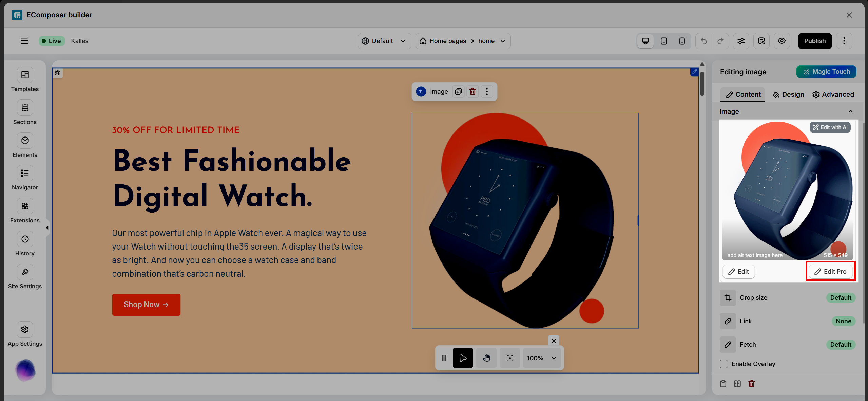868x401 pixels.
Task: Duplicate the selected Image element
Action: [x=458, y=92]
